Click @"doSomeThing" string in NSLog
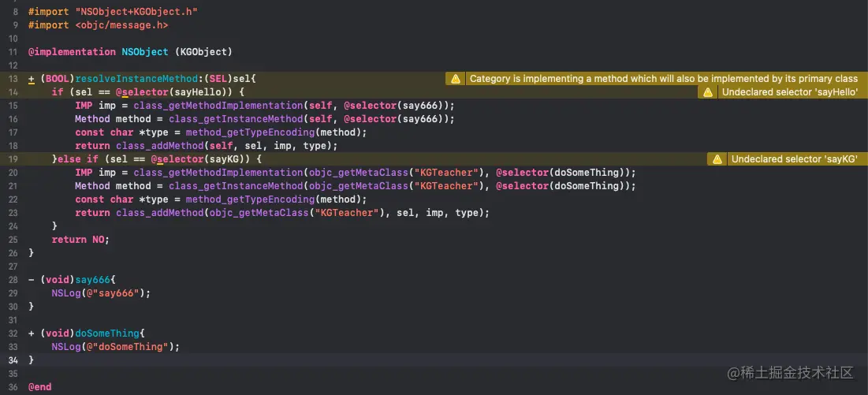868x395 pixels. [x=127, y=347]
